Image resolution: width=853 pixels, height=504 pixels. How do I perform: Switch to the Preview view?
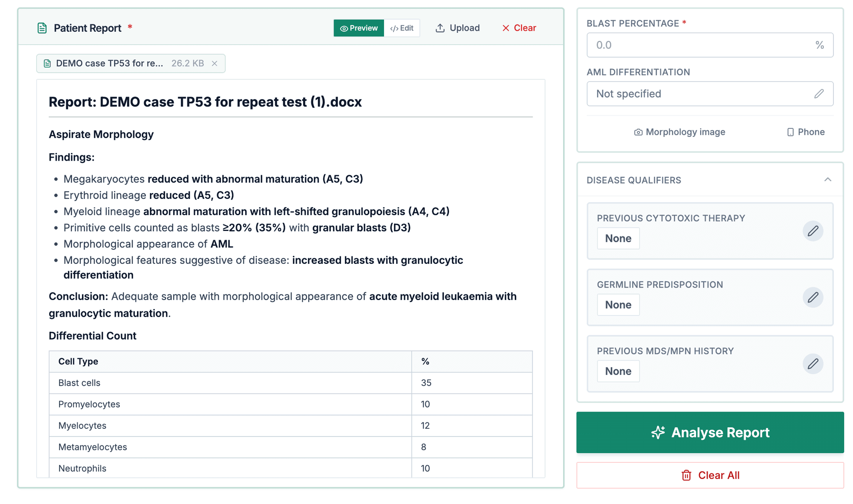[359, 28]
